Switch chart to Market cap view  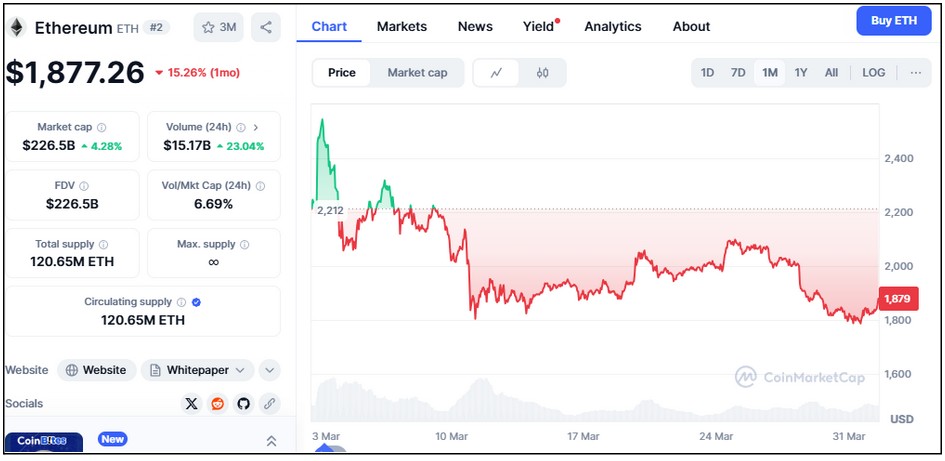(417, 73)
